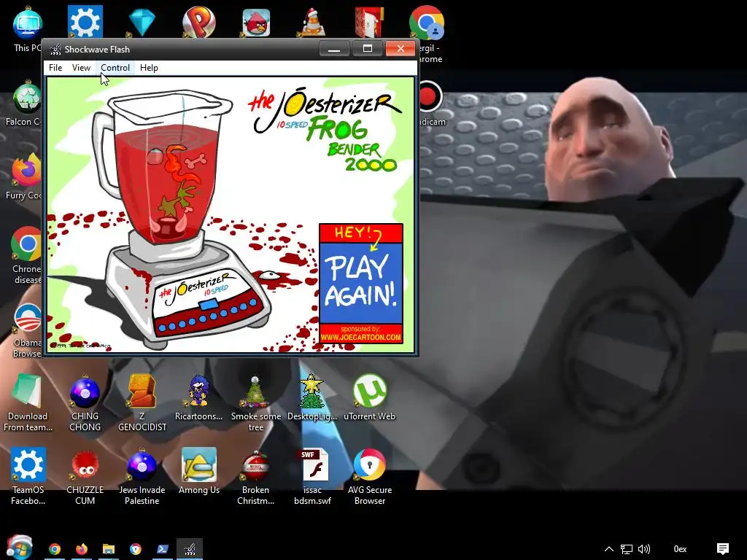The image size is (747, 560).
Task: Minimize the Shockwave Flash window
Action: pos(334,49)
